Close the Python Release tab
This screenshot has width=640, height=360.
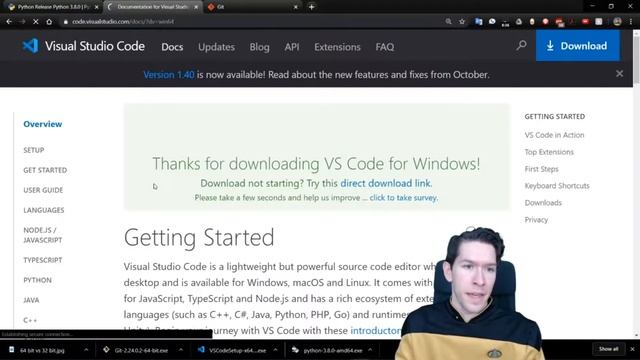96,7
